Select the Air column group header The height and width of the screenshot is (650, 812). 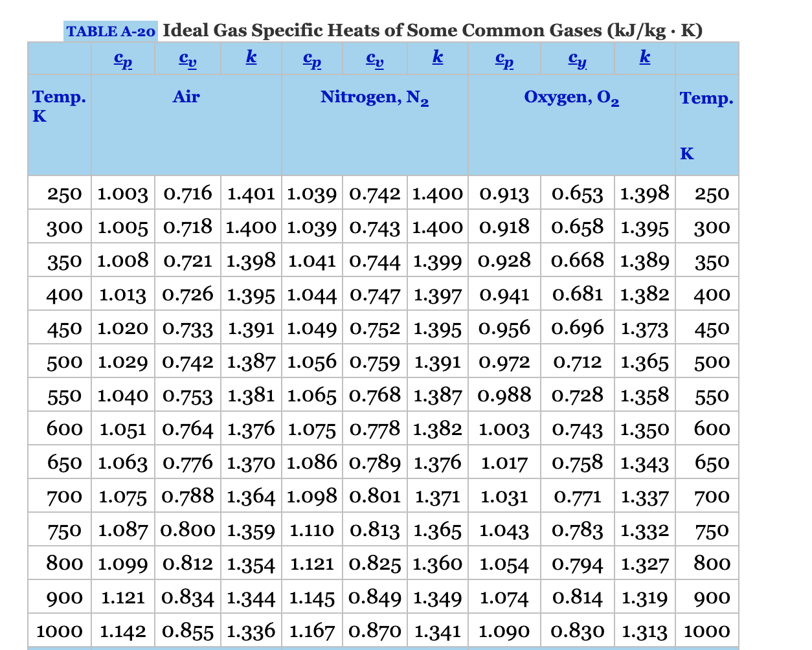pos(186,98)
